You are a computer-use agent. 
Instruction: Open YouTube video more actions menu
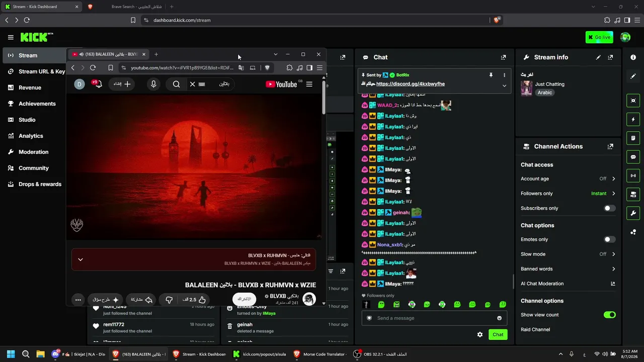tap(78, 300)
